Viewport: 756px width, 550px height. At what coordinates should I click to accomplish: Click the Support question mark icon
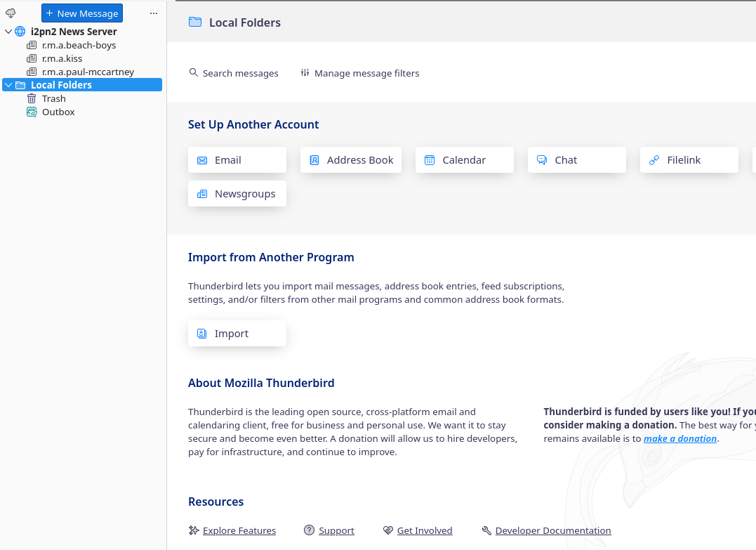pos(309,530)
